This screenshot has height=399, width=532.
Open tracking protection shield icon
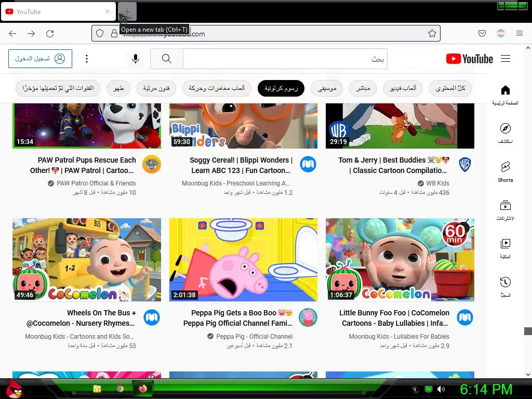click(x=99, y=33)
